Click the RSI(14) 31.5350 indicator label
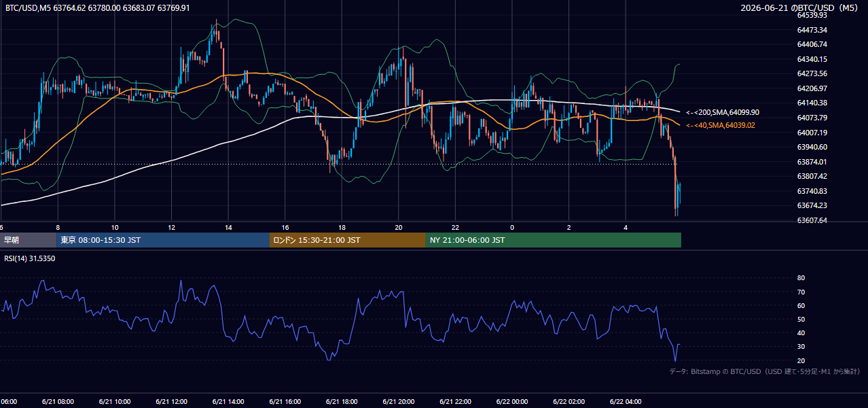 [30, 258]
